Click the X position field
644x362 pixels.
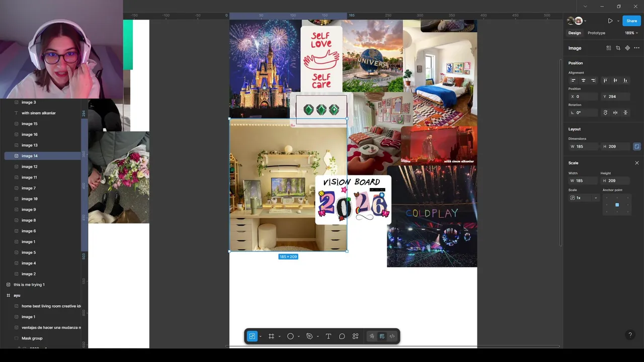pos(584,97)
